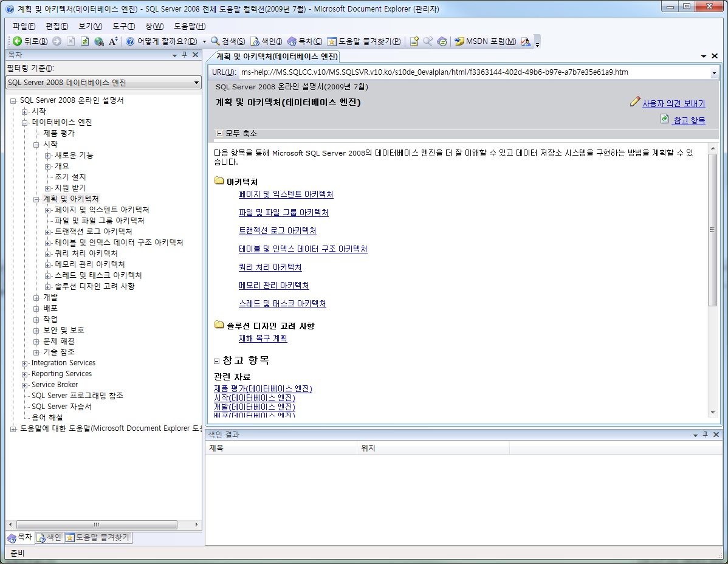
Task: Click the Sync with table of contents icon
Action: (442, 41)
